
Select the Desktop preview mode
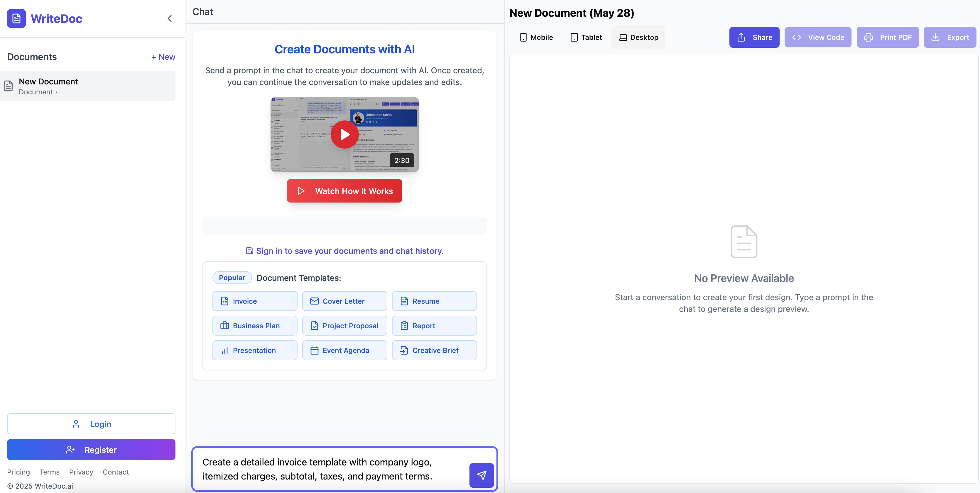click(x=638, y=37)
